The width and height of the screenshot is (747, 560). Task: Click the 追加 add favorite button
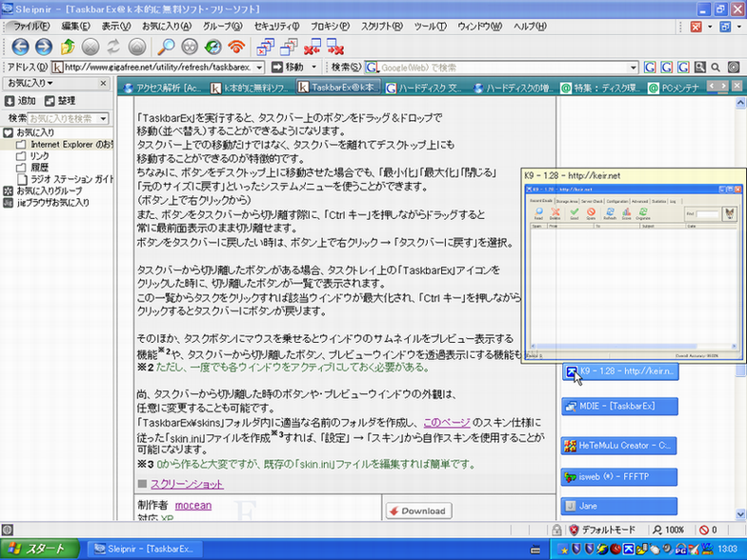coord(20,101)
